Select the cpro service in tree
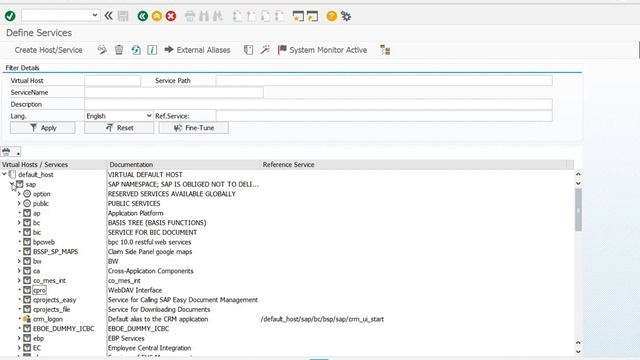This screenshot has width=640, height=360. pyautogui.click(x=39, y=290)
